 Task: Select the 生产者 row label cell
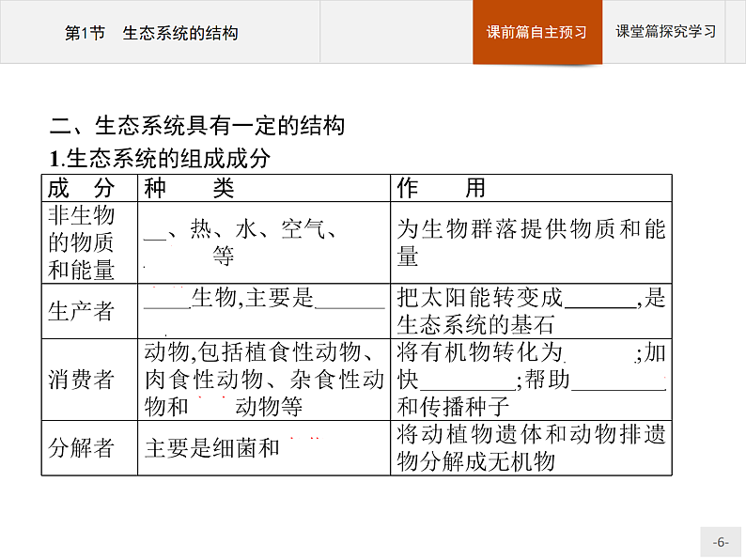click(x=82, y=311)
